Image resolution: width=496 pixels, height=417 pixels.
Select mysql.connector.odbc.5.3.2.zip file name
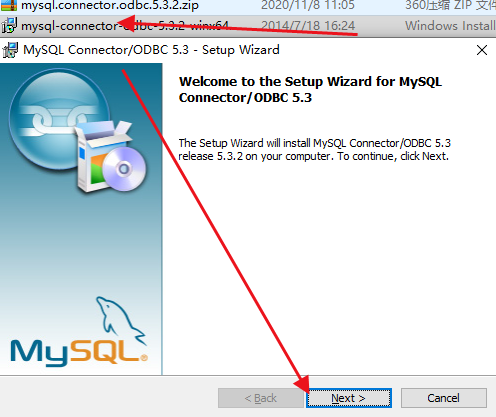[110, 5]
